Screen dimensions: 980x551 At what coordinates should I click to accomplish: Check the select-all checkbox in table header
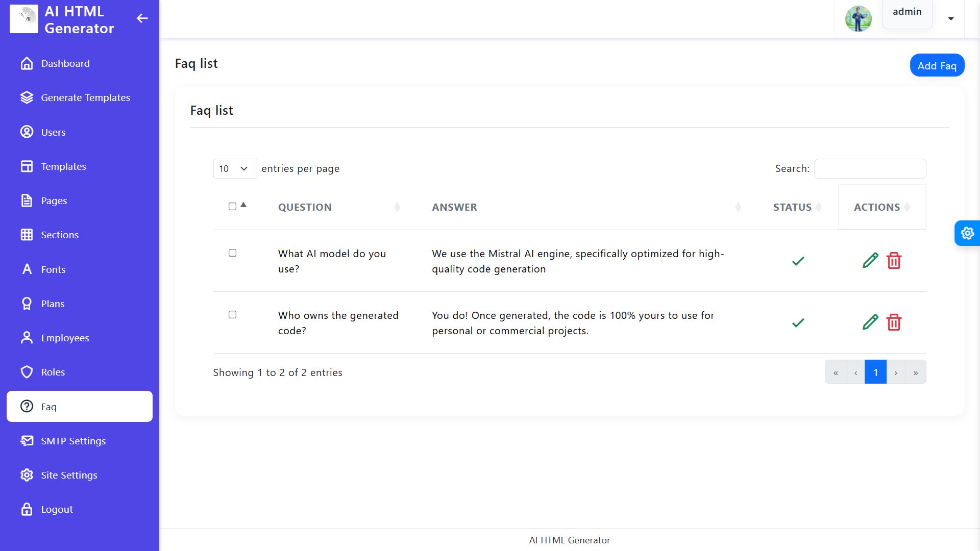pos(232,207)
